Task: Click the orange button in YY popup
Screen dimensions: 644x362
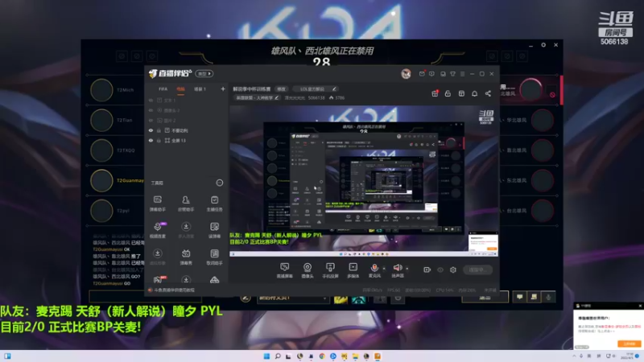Action: [x=630, y=343]
